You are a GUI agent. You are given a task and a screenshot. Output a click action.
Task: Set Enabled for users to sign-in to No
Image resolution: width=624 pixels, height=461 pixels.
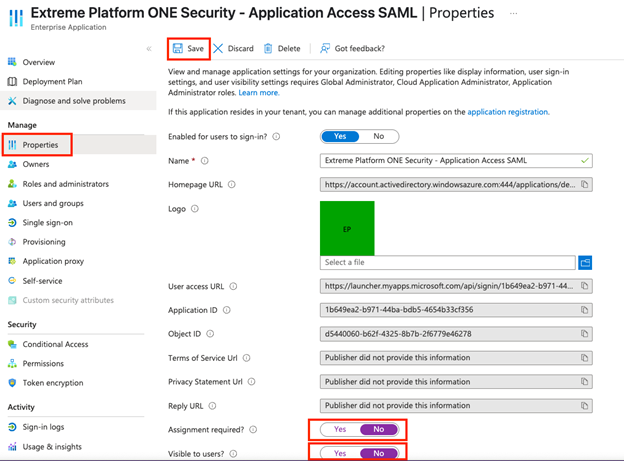378,136
